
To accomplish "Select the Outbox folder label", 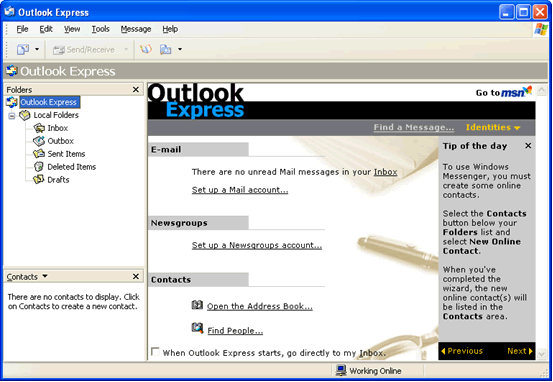I will point(61,141).
